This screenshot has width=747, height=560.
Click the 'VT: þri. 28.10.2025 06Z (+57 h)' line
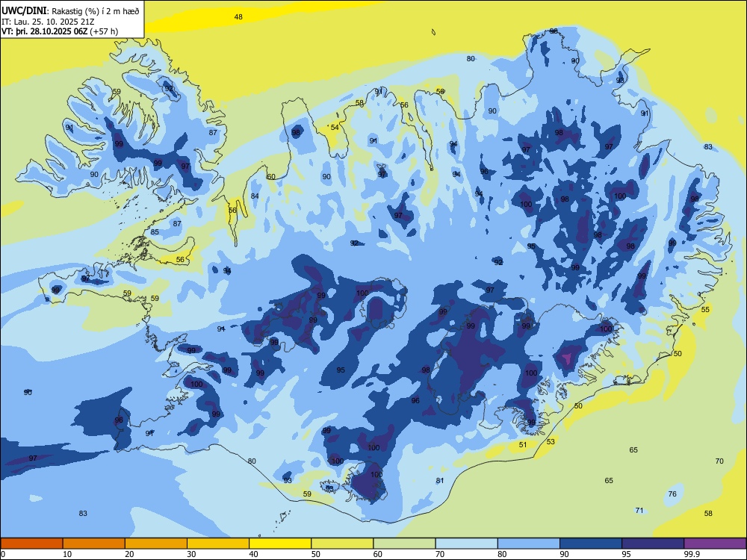(60, 31)
